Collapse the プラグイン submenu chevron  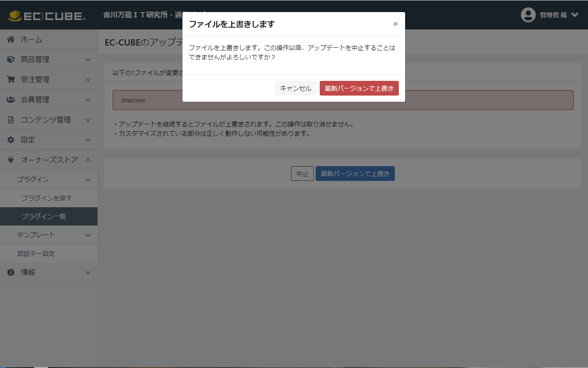(x=88, y=180)
